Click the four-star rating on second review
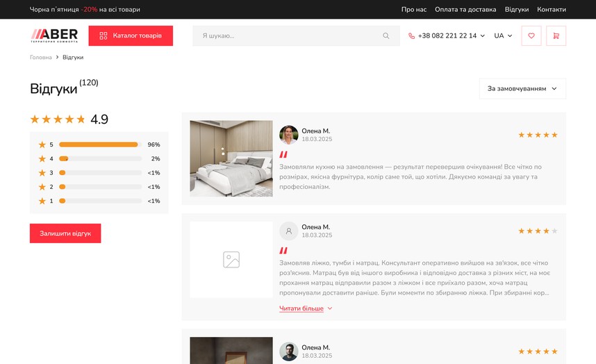The image size is (596, 364). [x=538, y=231]
